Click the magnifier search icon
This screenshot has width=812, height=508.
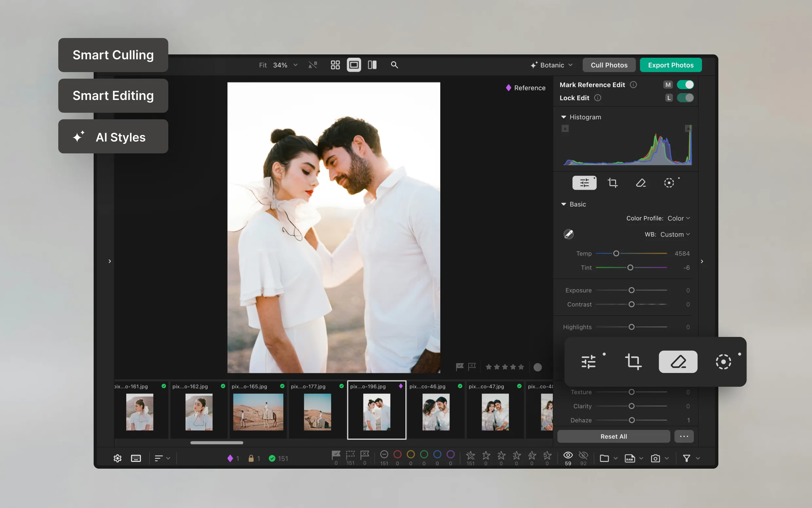pyautogui.click(x=394, y=65)
